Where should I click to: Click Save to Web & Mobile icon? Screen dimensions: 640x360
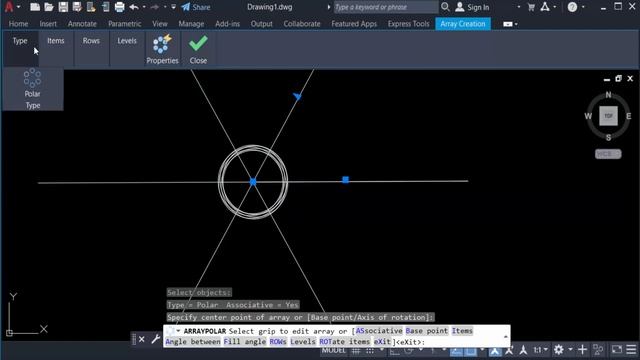click(x=105, y=7)
